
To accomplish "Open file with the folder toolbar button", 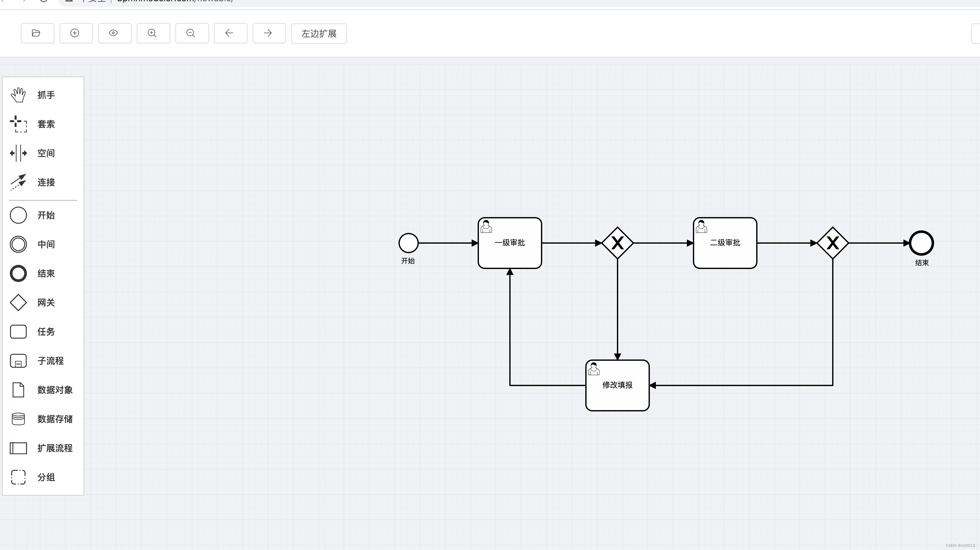I will click(37, 34).
